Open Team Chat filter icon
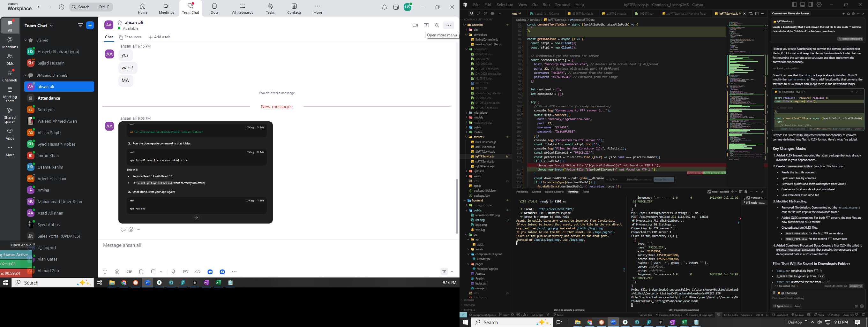868x327 pixels. pos(80,25)
